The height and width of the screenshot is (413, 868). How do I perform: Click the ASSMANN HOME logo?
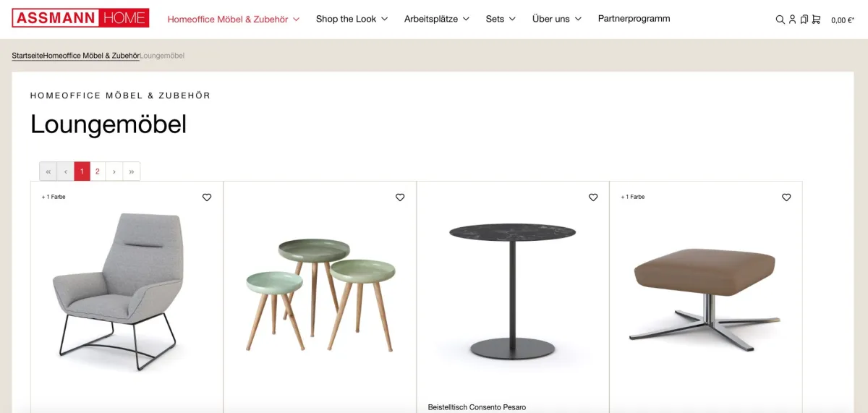click(80, 18)
